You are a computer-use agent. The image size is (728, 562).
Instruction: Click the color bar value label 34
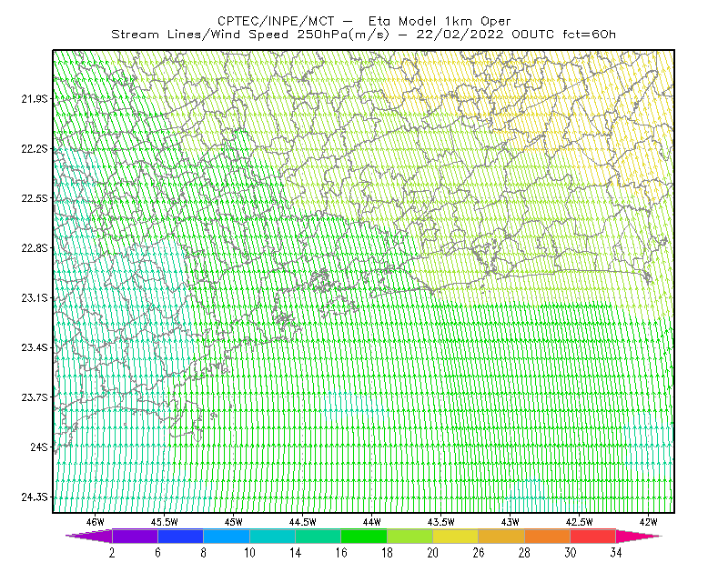(x=616, y=553)
